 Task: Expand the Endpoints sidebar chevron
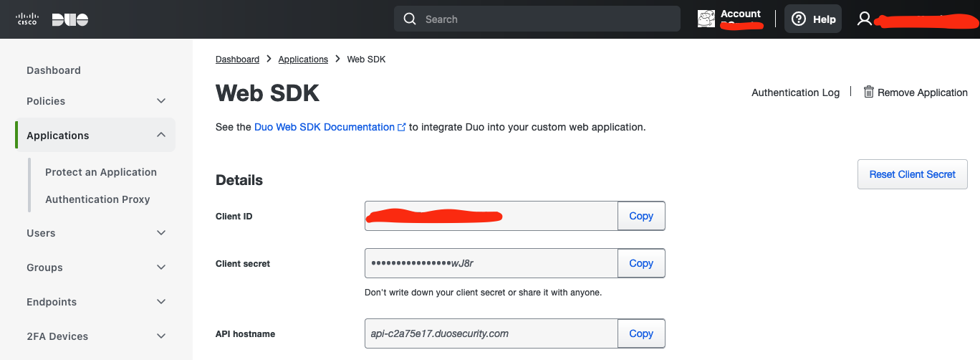pos(161,302)
